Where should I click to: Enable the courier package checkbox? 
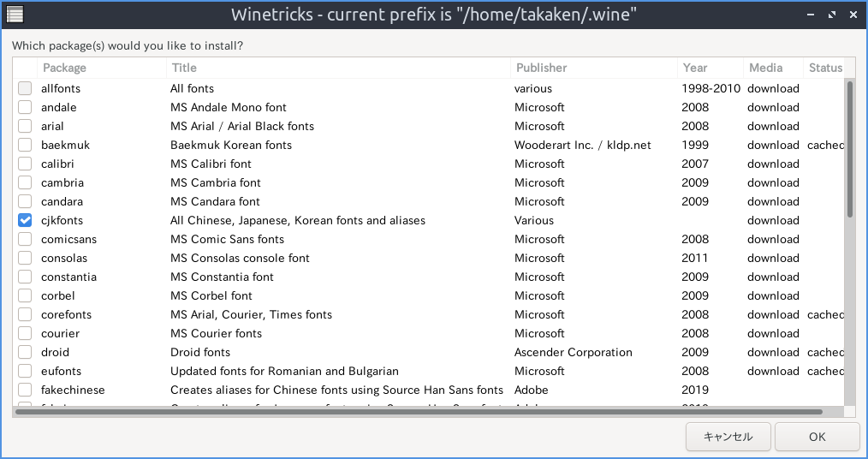[x=25, y=333]
